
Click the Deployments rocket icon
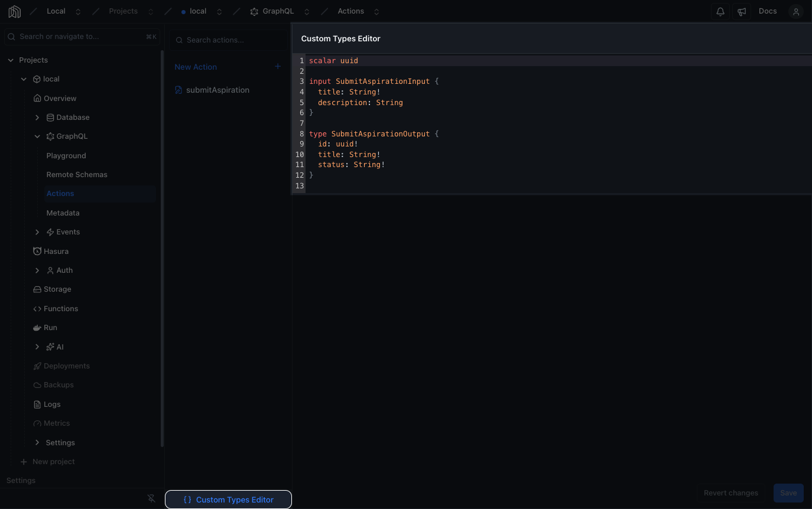tap(37, 366)
